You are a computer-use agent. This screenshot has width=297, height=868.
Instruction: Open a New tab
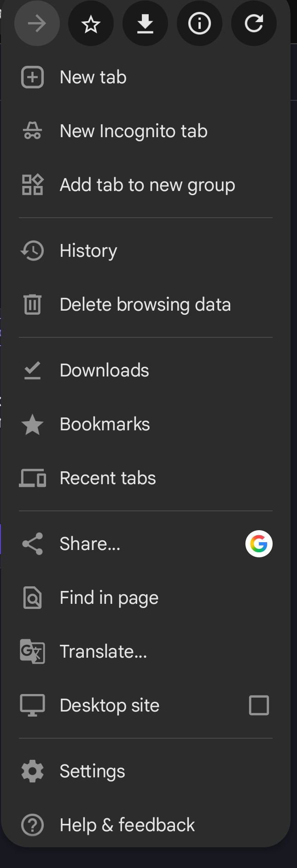click(93, 77)
